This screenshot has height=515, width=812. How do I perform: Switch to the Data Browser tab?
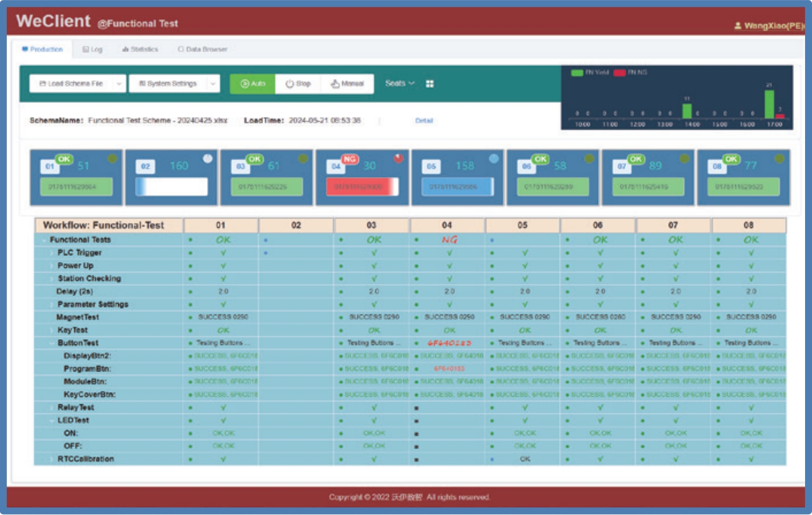[202, 49]
